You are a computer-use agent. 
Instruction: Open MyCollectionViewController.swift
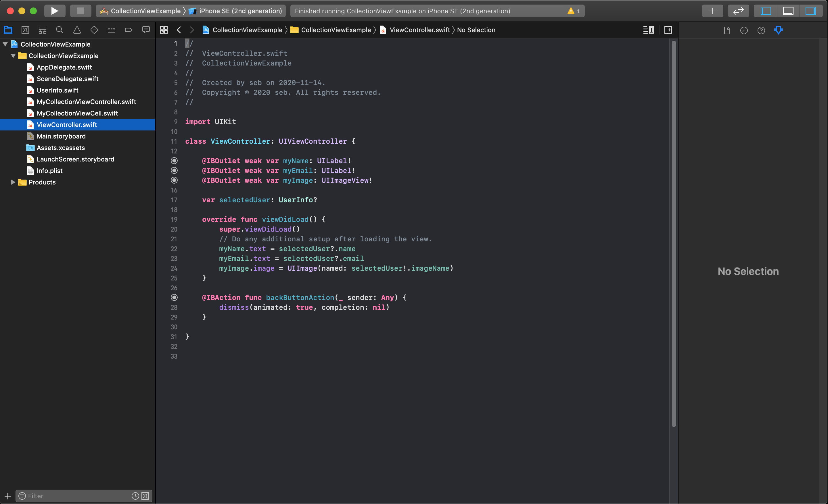[86, 101]
